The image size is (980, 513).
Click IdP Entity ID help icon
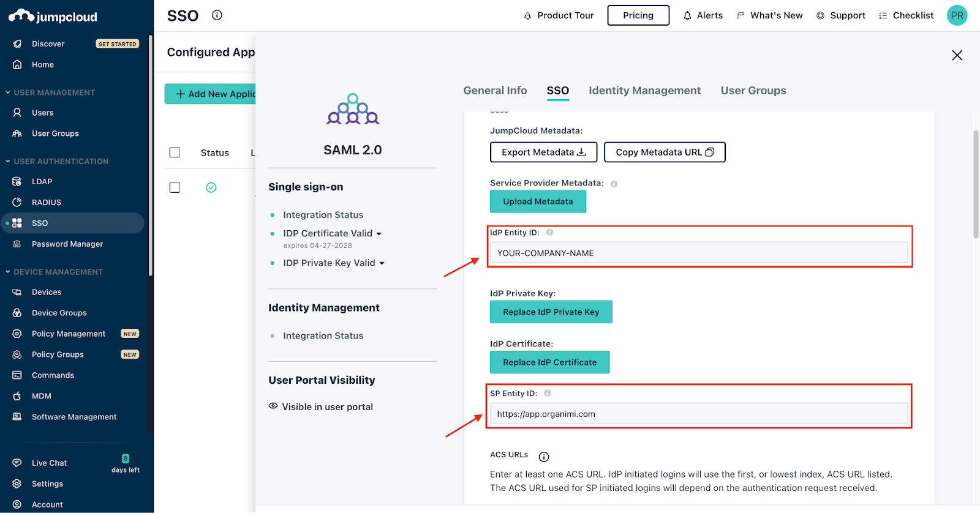click(x=549, y=232)
